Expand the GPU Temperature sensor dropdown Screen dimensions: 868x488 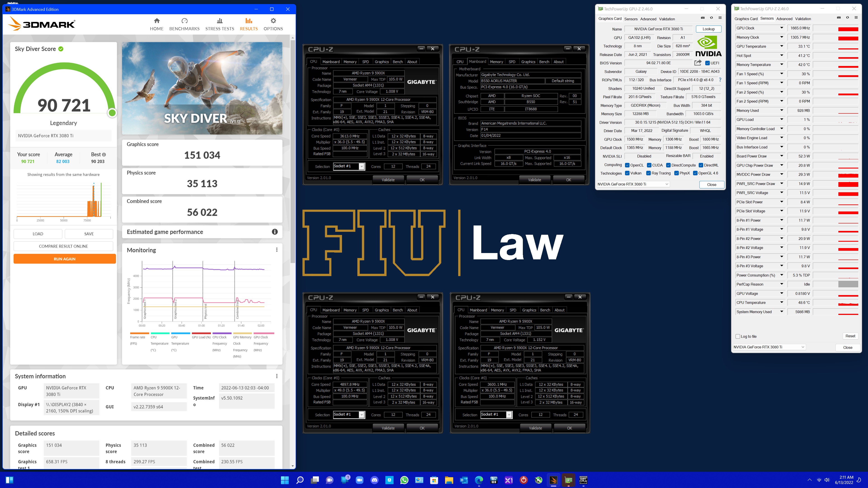(782, 46)
